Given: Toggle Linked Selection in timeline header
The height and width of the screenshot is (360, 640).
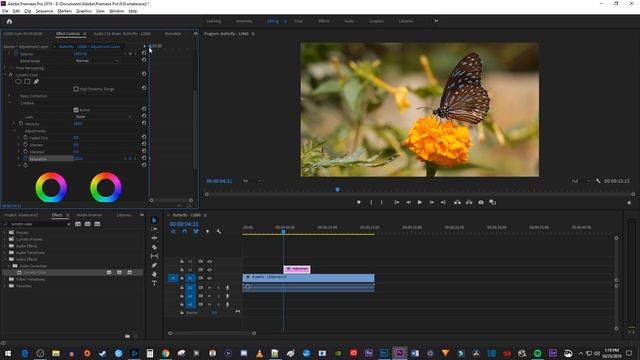Looking at the screenshot, I should tap(196, 231).
